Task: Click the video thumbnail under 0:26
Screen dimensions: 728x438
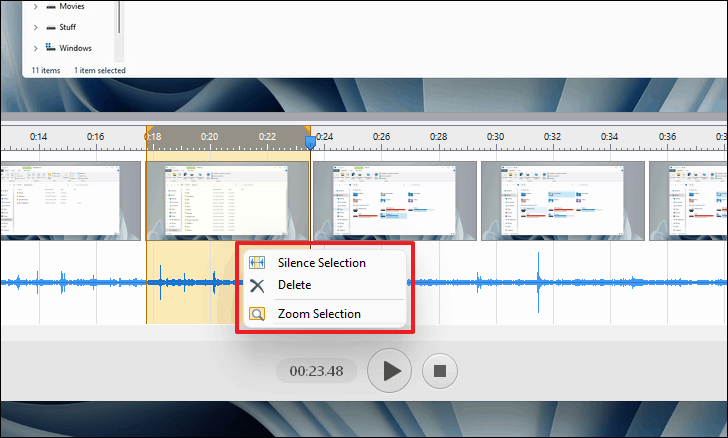Action: pyautogui.click(x=395, y=201)
